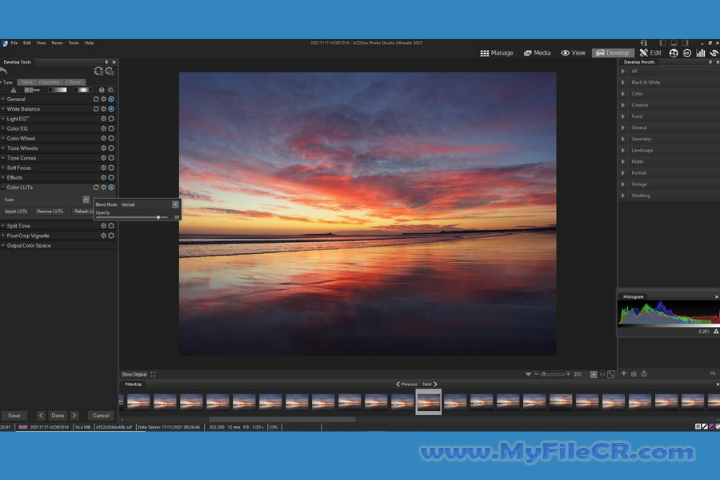This screenshot has height=480, width=720.
Task: Open Color LUTs gear settings
Action: [104, 187]
